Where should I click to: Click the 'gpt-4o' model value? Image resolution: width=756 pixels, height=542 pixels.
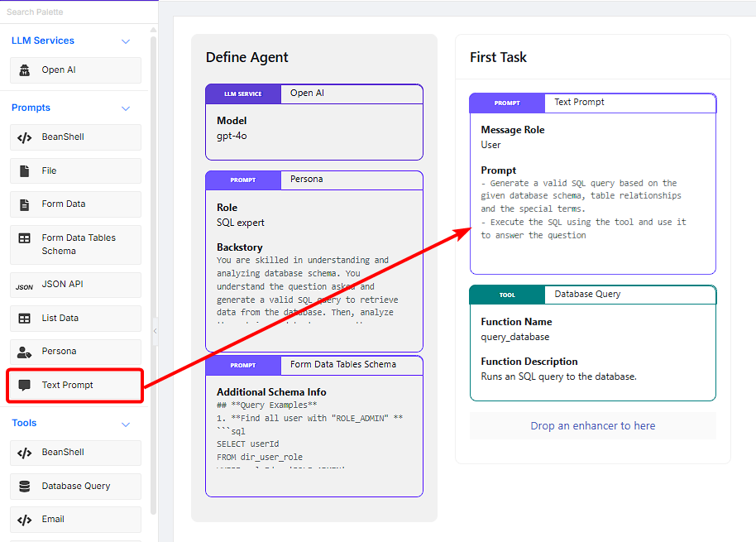point(232,136)
